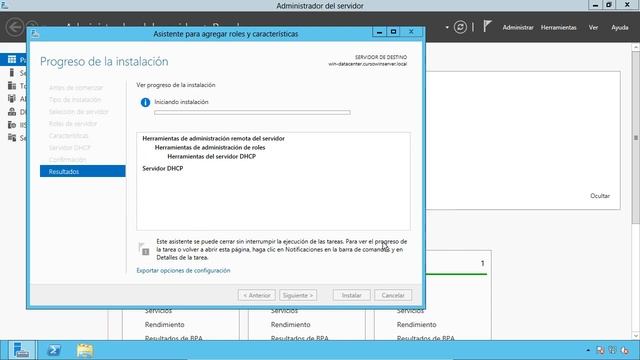The width and height of the screenshot is (640, 360).
Task: Click the installation progress bar
Action: click(252, 113)
